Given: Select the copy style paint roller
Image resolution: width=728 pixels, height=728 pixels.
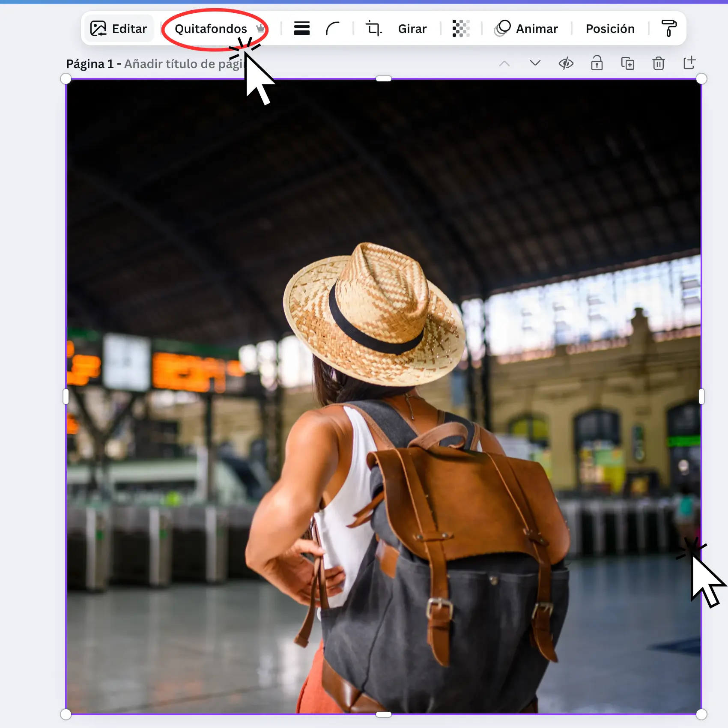Looking at the screenshot, I should tap(668, 29).
